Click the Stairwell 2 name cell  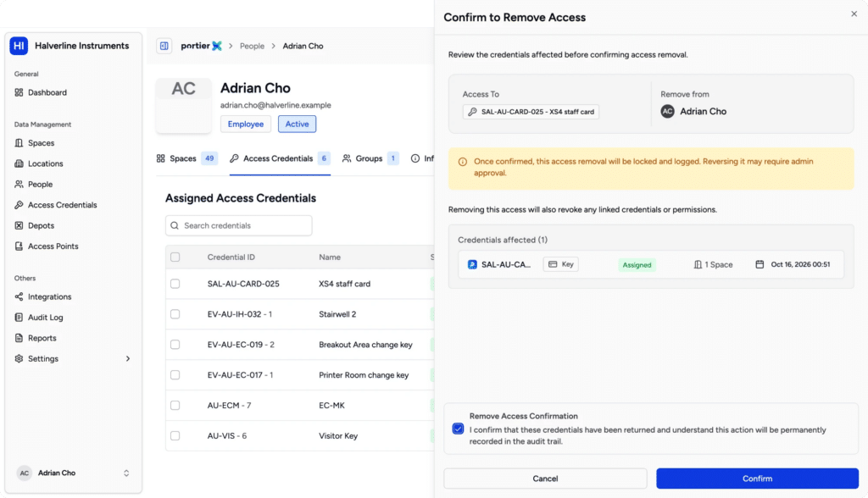coord(337,314)
